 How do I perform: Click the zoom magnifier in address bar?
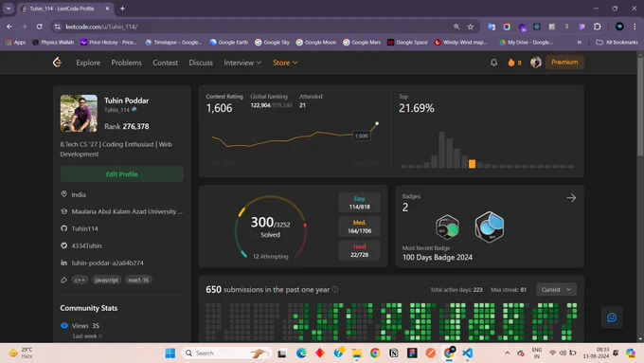tap(456, 27)
